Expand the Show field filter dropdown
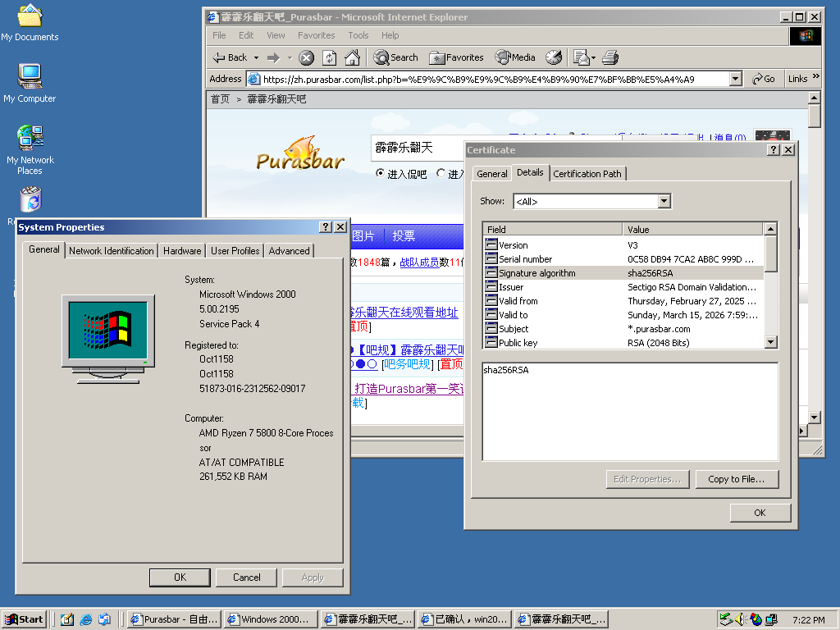Screen dimensions: 840x630 664,201
